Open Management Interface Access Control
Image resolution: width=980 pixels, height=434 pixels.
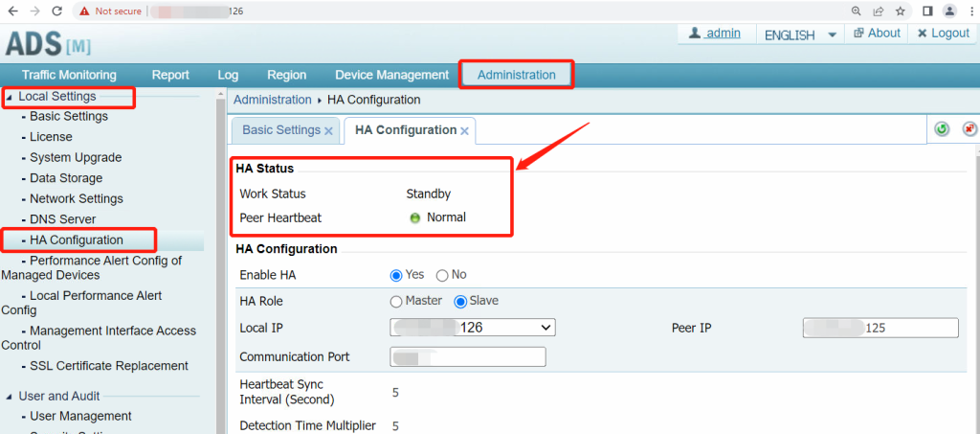[100, 337]
